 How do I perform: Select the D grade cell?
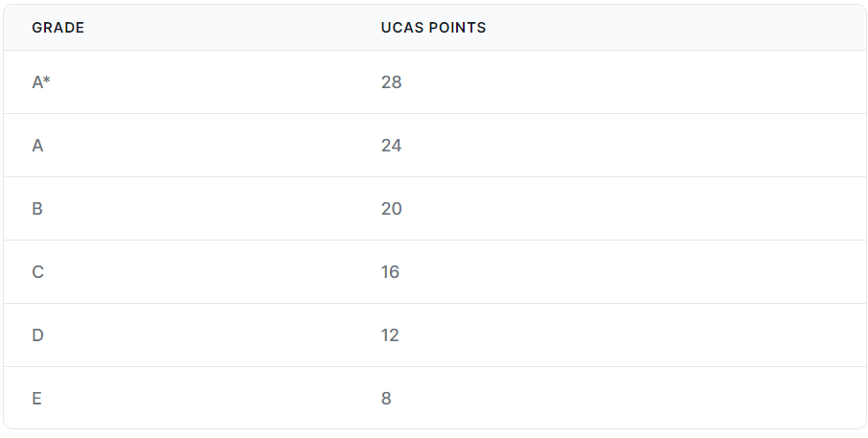click(x=37, y=335)
